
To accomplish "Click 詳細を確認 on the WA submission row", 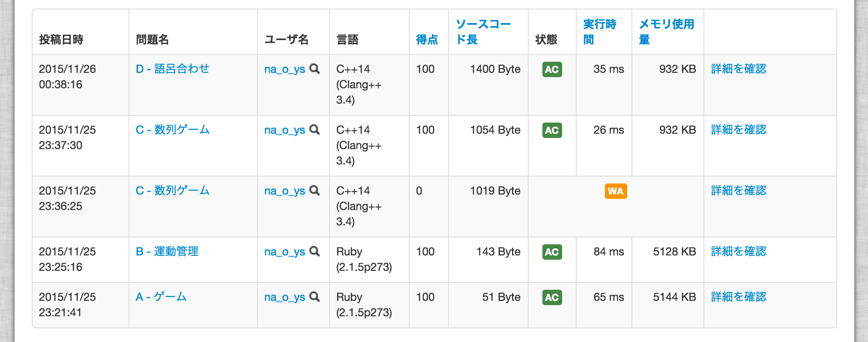I will (738, 191).
